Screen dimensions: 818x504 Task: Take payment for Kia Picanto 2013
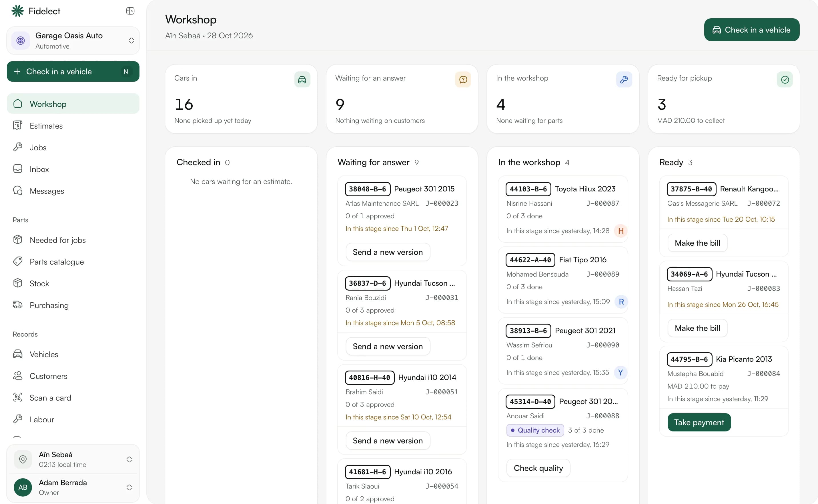(x=699, y=422)
